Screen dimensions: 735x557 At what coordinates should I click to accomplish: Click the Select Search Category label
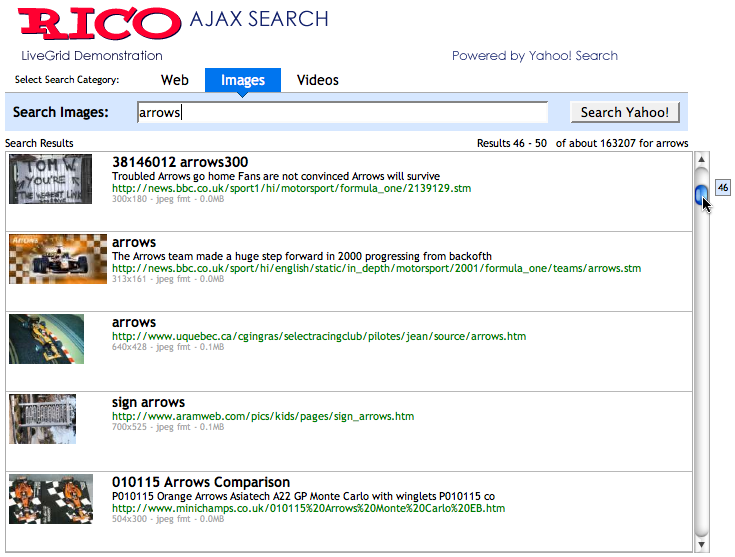click(x=67, y=80)
